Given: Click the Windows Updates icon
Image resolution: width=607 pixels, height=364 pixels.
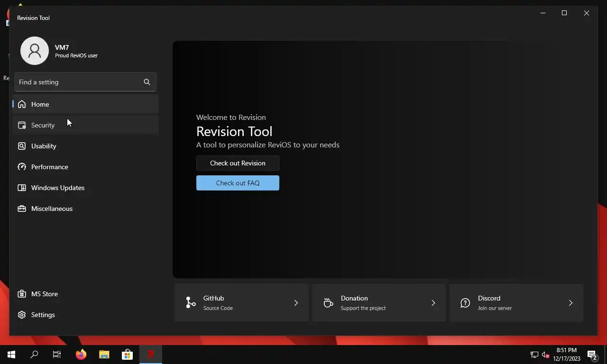Looking at the screenshot, I should coord(22,188).
